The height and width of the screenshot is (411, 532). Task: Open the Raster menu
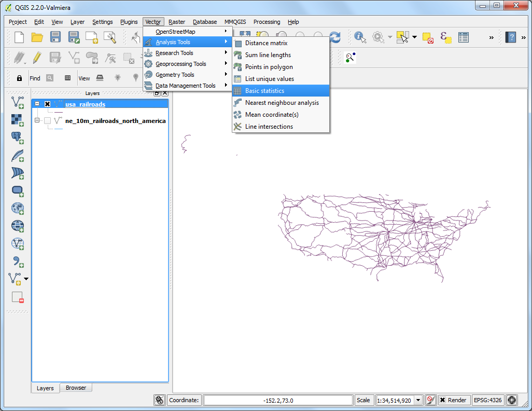177,22
